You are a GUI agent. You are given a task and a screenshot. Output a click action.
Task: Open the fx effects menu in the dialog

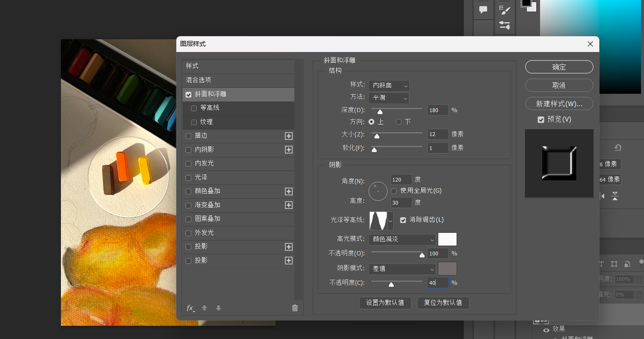tap(191, 308)
